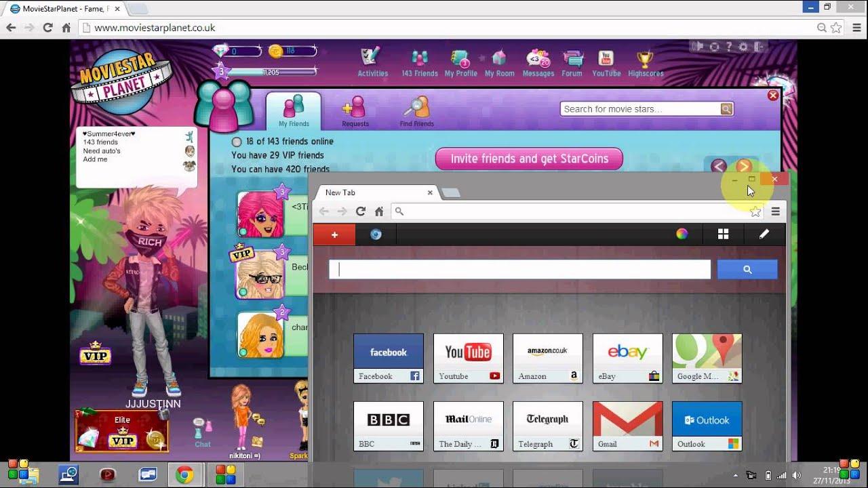Screen dimensions: 868x488
Task: Open My Profile icon
Action: 461,62
